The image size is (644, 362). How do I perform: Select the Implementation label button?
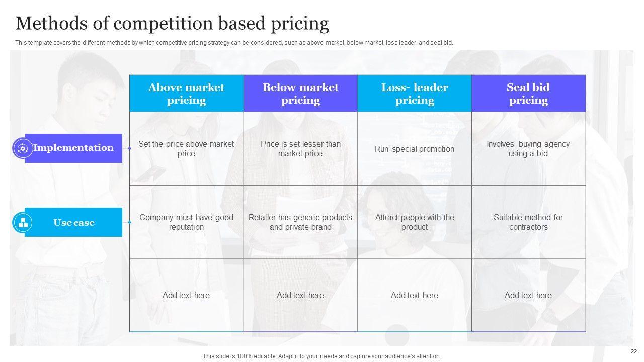pos(73,148)
